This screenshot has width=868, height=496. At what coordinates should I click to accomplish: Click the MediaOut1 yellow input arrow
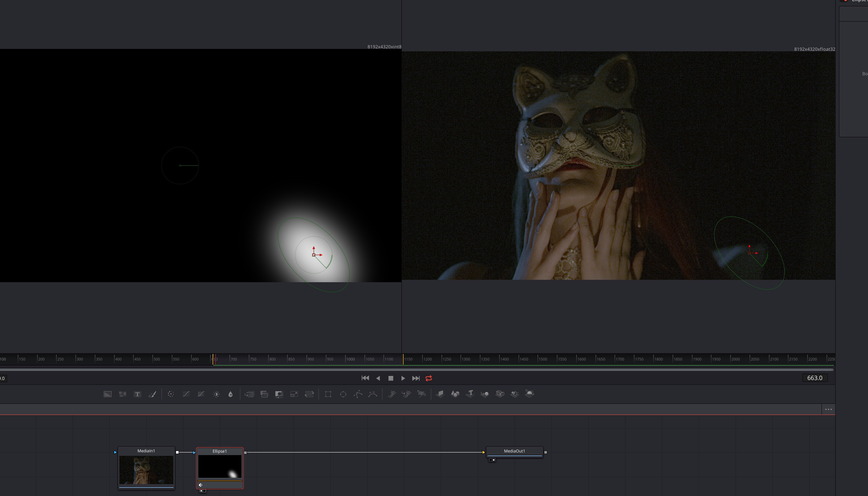point(484,452)
